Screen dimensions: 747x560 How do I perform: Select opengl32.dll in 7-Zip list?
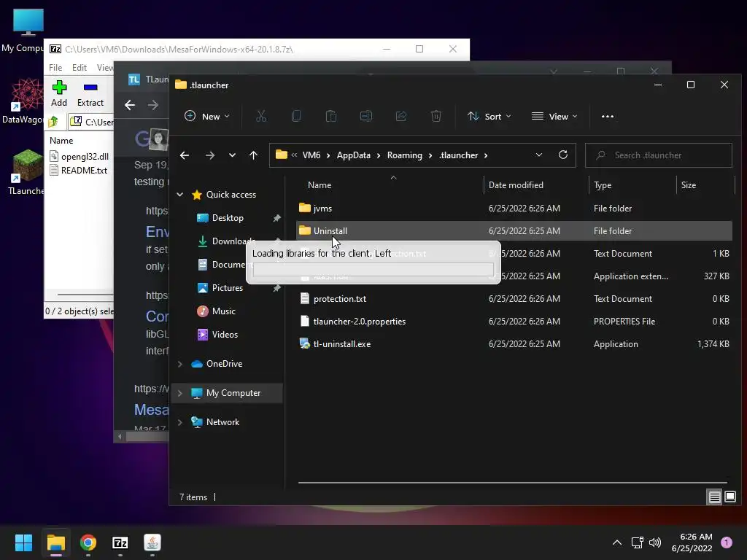click(79, 156)
